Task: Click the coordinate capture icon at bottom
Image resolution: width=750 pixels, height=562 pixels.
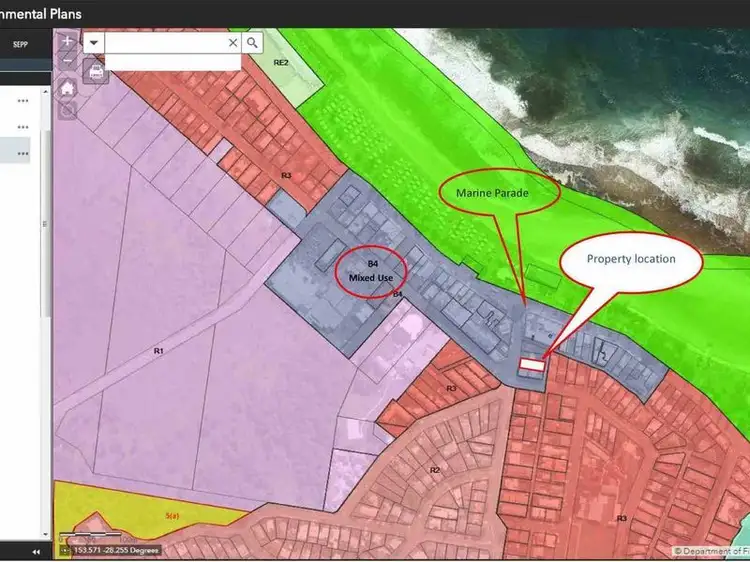Action: point(66,549)
